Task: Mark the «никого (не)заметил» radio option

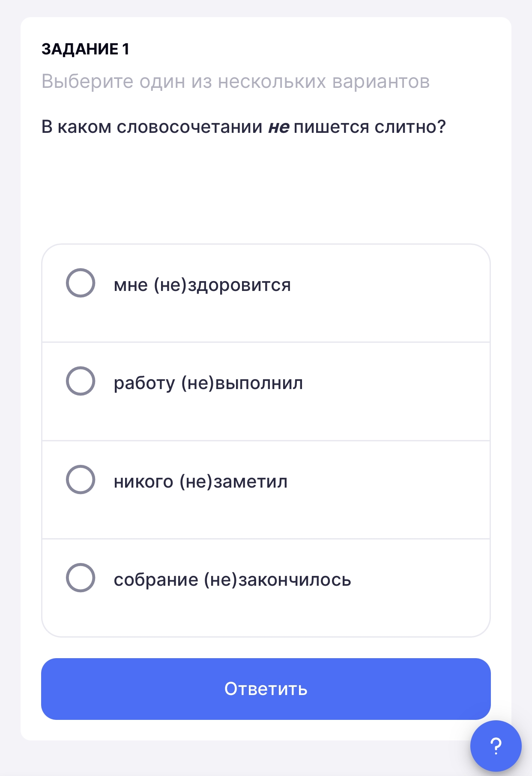Action: tap(81, 479)
